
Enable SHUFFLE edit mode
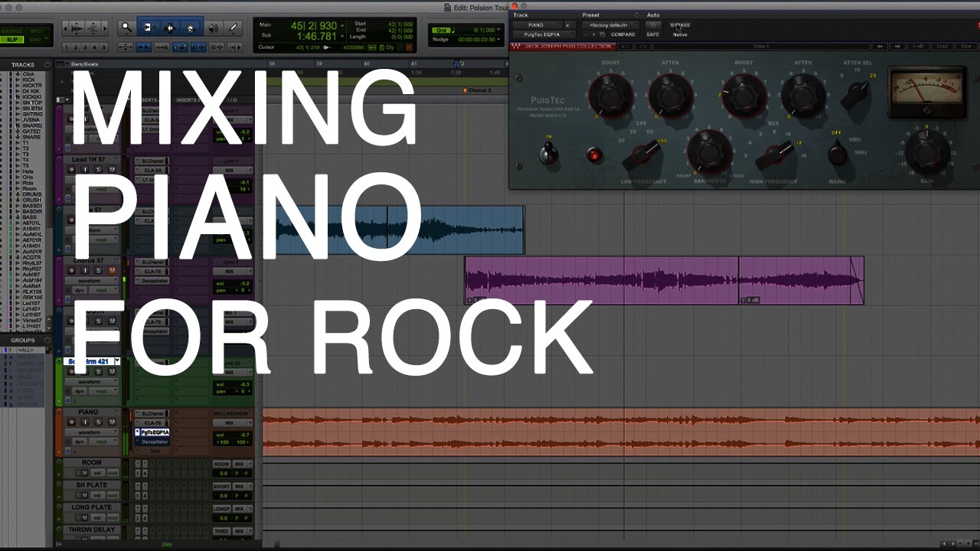[x=11, y=30]
